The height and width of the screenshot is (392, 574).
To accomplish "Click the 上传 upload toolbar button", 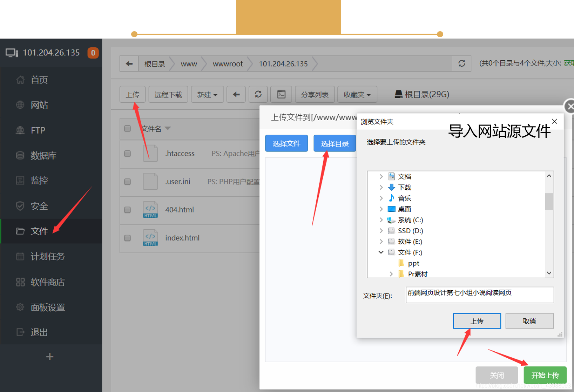I will [133, 94].
